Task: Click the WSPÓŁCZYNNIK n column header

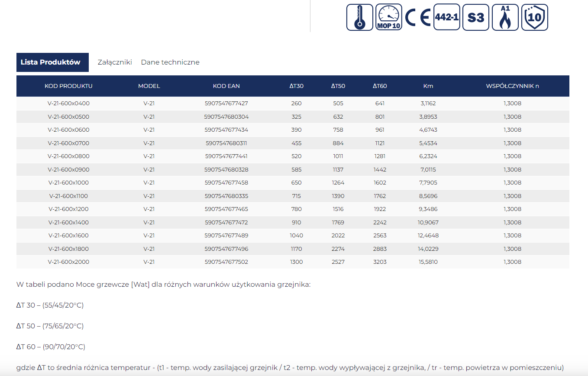Action: (x=512, y=86)
